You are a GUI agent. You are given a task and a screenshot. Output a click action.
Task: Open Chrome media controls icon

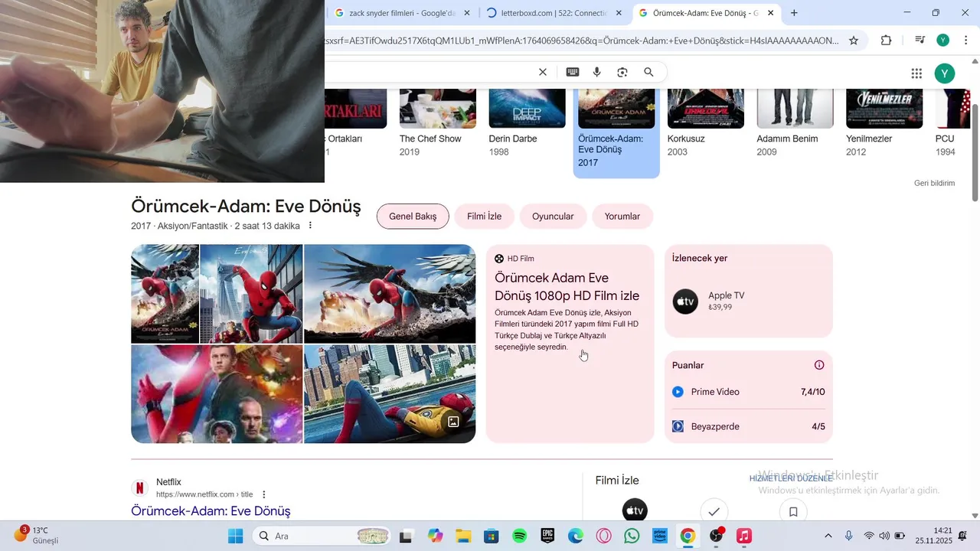tap(920, 41)
